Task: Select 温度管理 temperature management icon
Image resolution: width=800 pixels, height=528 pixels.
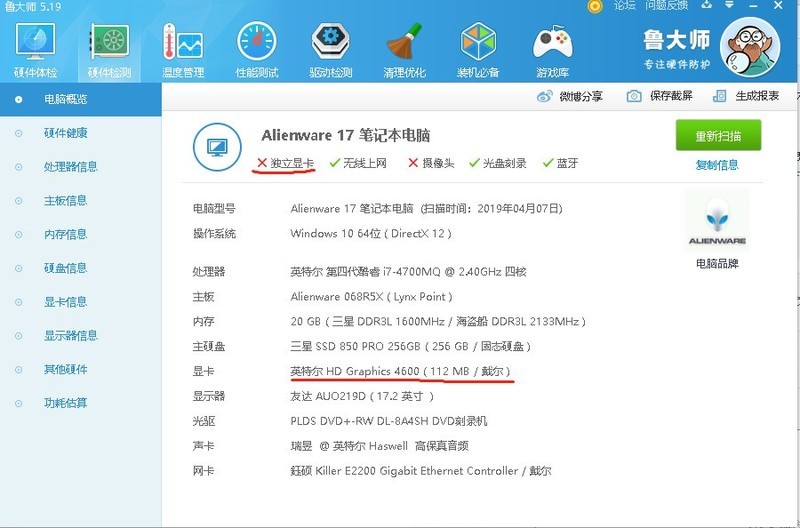Action: [182, 46]
